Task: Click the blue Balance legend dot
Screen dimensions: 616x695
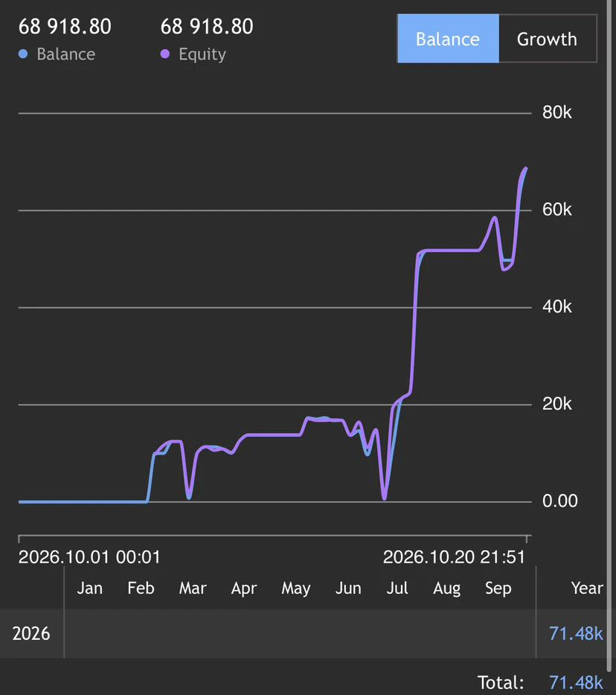Action: (23, 54)
